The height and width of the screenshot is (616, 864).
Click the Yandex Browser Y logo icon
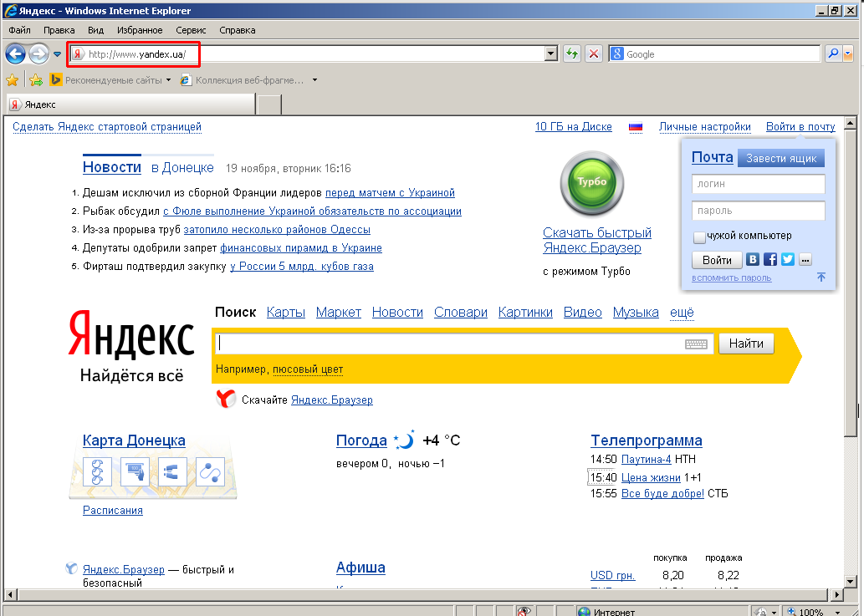coord(225,400)
